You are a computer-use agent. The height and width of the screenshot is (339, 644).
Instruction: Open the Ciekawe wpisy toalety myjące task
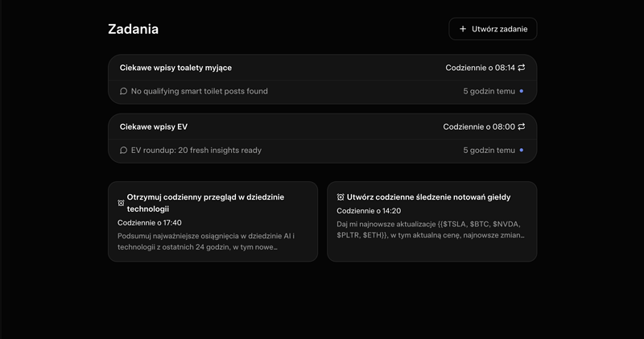[x=175, y=68]
